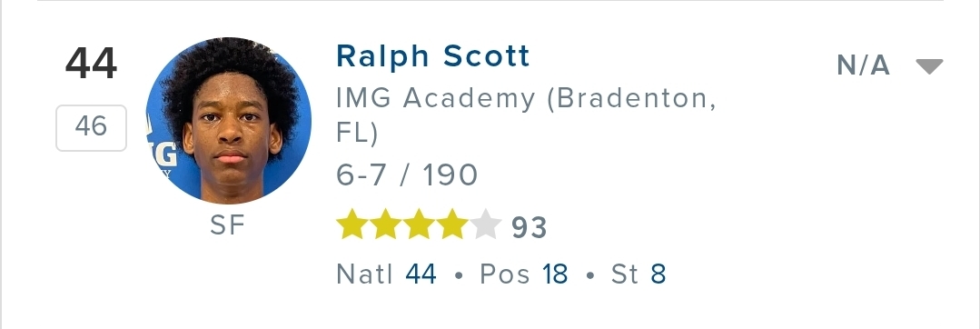This screenshot has width=980, height=329.
Task: Click the Pos label text
Action: pos(504,274)
